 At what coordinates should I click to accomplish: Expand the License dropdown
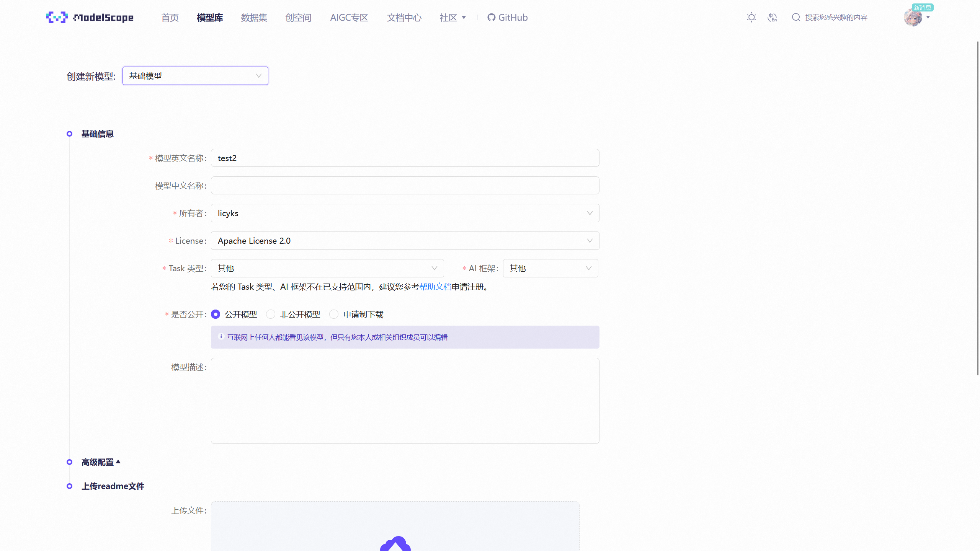(x=405, y=241)
